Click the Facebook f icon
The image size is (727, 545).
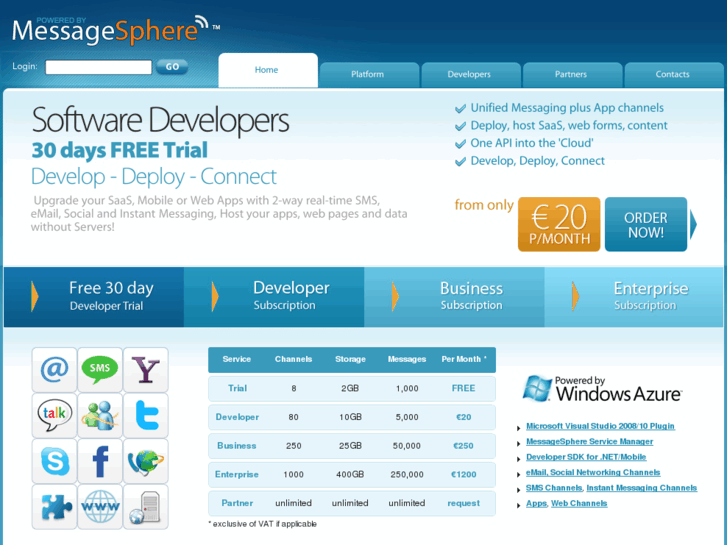click(x=100, y=461)
